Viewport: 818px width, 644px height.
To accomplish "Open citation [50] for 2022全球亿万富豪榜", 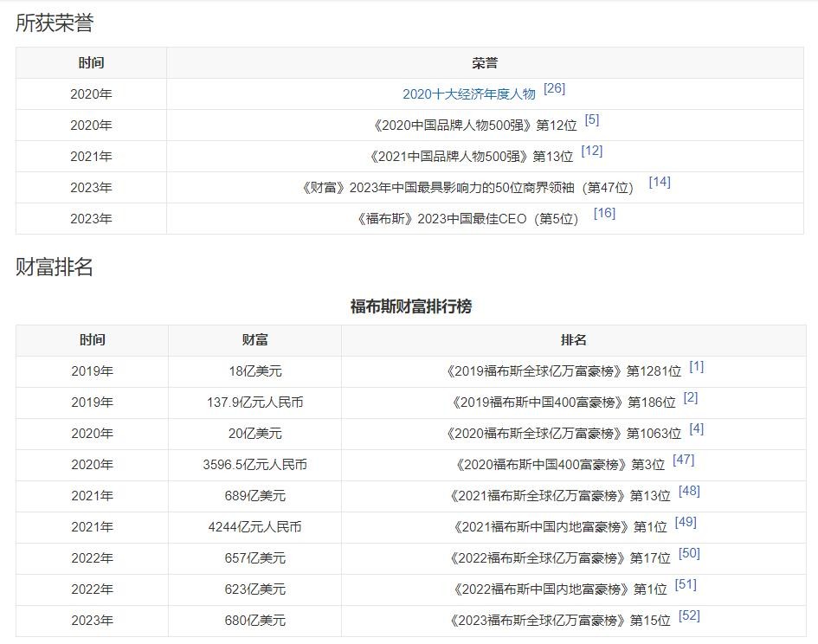I will (x=689, y=554).
